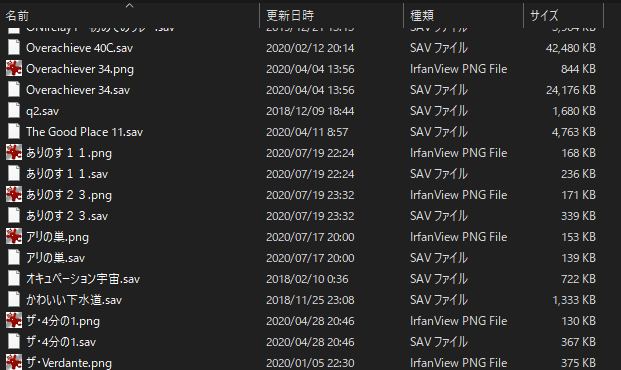Click size value 139 KB
Viewport: 621px width, 370px height.
pyautogui.click(x=578, y=258)
